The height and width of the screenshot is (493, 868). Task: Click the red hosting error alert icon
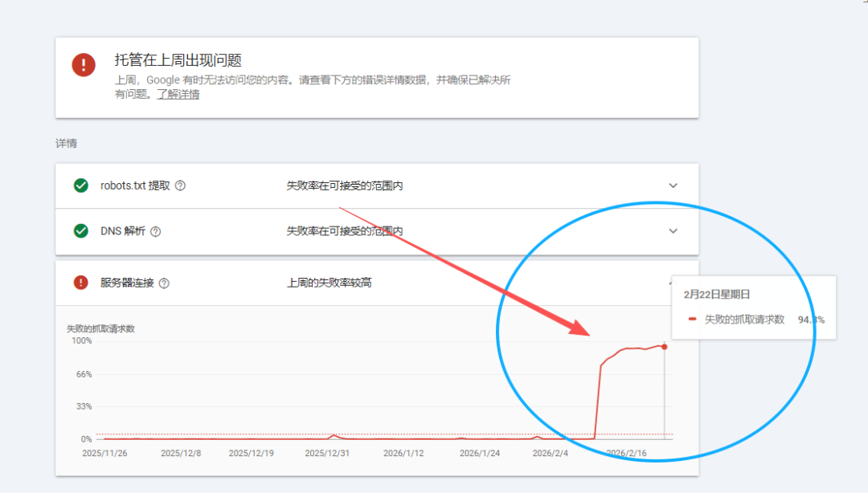[84, 65]
